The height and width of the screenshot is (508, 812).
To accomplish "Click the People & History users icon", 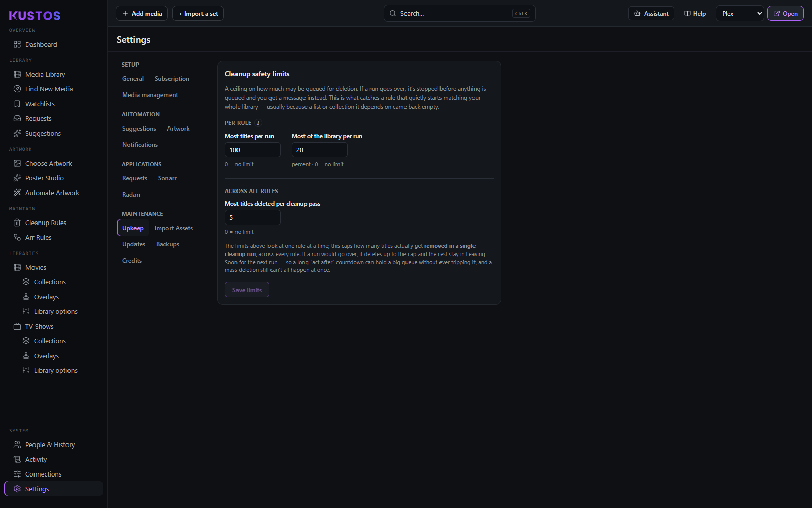I will pos(17,444).
